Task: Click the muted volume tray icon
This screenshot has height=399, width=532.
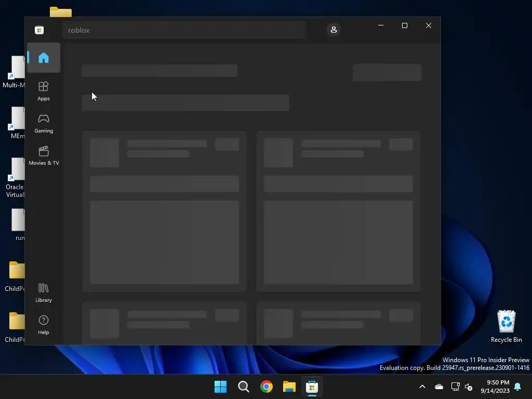Action: (x=469, y=387)
